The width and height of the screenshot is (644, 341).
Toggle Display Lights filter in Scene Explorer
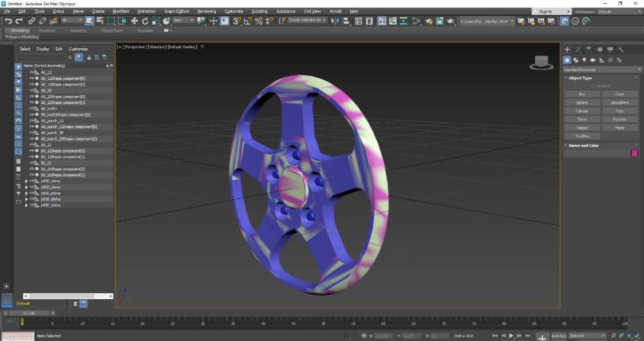coord(19,82)
